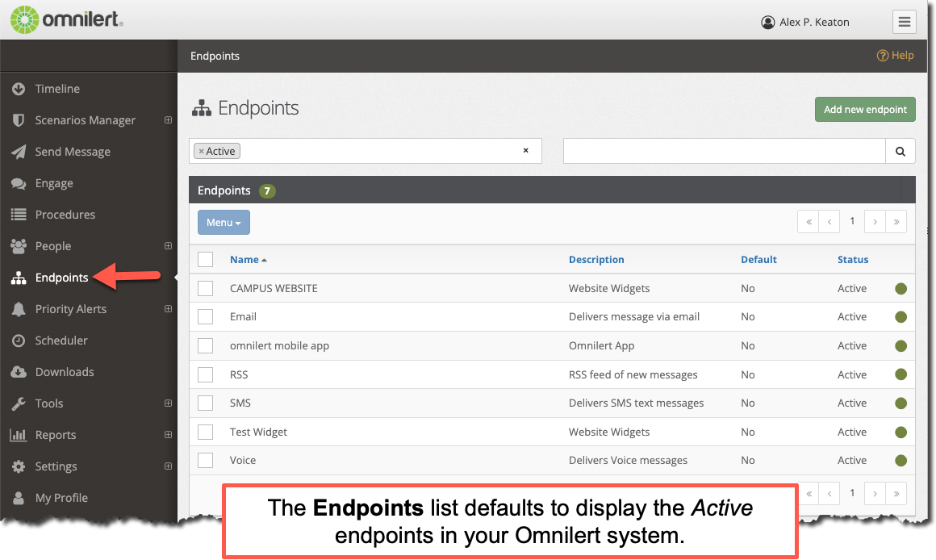Image resolution: width=936 pixels, height=560 pixels.
Task: Check the Email row checkbox
Action: pos(205,317)
